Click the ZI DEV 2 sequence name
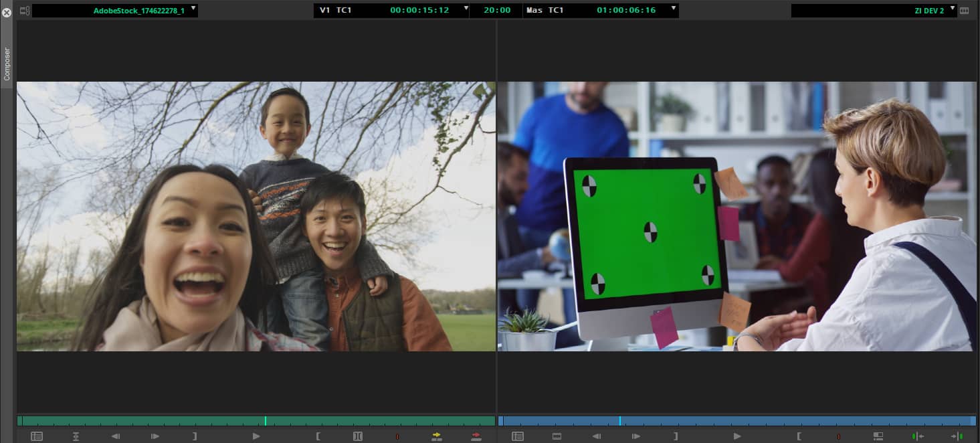Image resolution: width=980 pixels, height=443 pixels. [929, 11]
